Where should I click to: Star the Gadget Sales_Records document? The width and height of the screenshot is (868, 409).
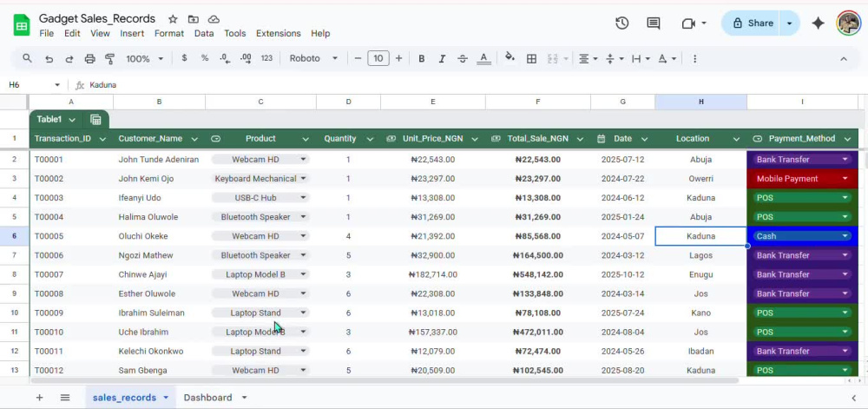click(173, 19)
